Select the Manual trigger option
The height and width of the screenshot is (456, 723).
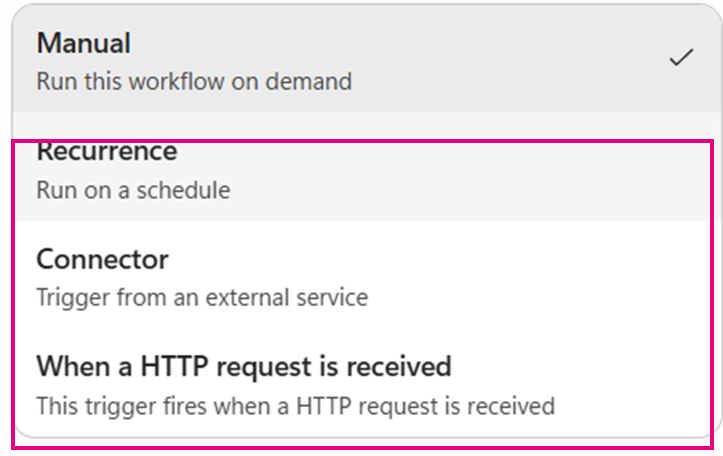(367, 58)
